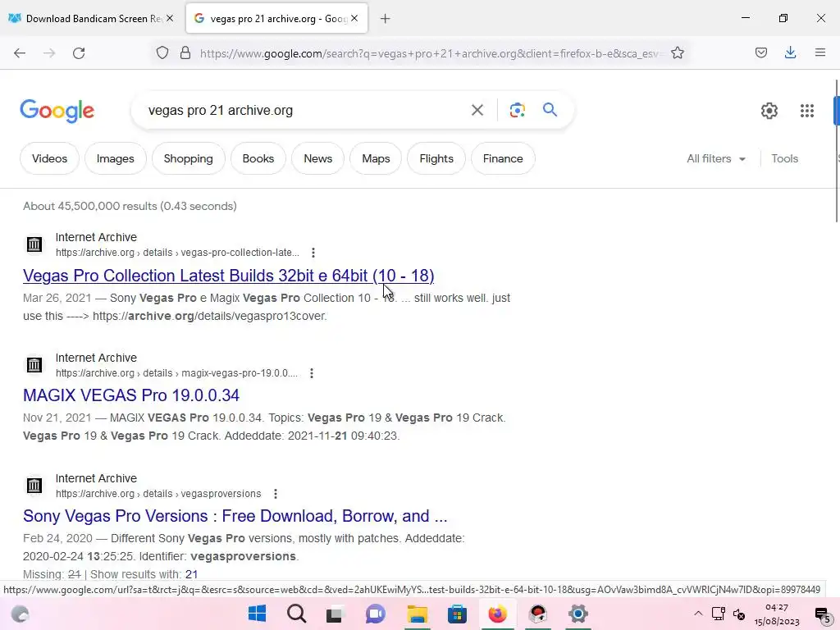Open the notification center icon
Screen dimensions: 840x630
click(822, 614)
